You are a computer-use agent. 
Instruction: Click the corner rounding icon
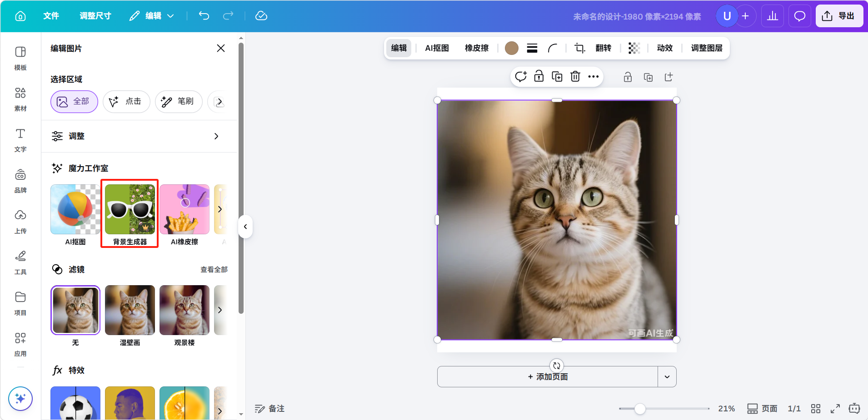553,48
